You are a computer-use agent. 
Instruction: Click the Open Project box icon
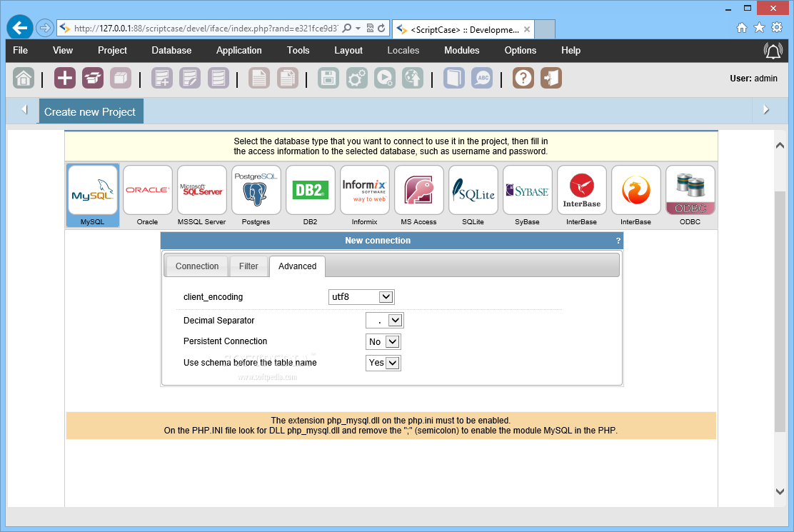coord(93,79)
